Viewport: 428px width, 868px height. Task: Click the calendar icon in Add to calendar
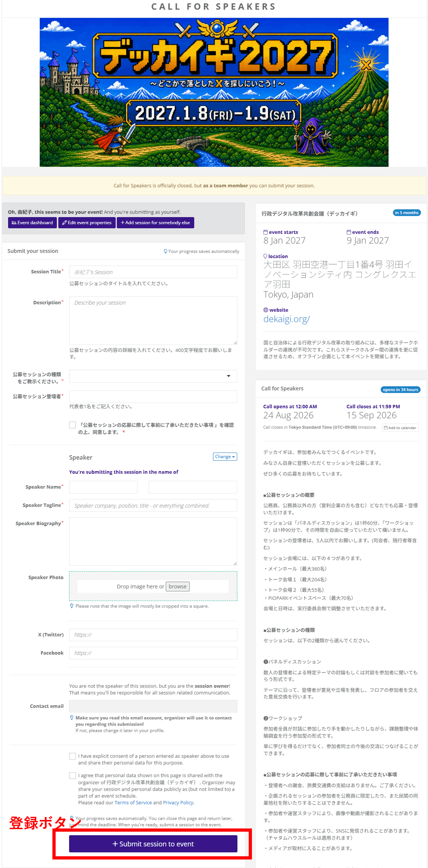(385, 428)
